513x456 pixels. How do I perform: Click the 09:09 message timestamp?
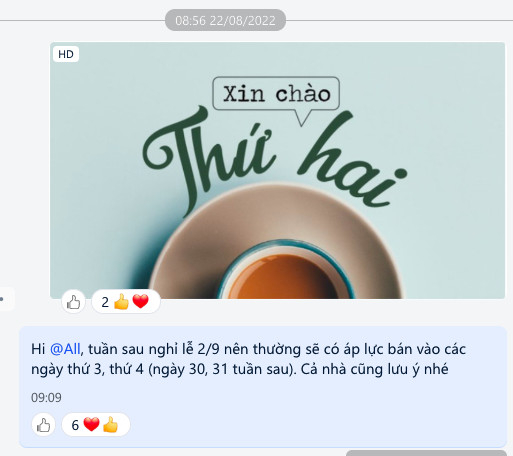pyautogui.click(x=46, y=397)
